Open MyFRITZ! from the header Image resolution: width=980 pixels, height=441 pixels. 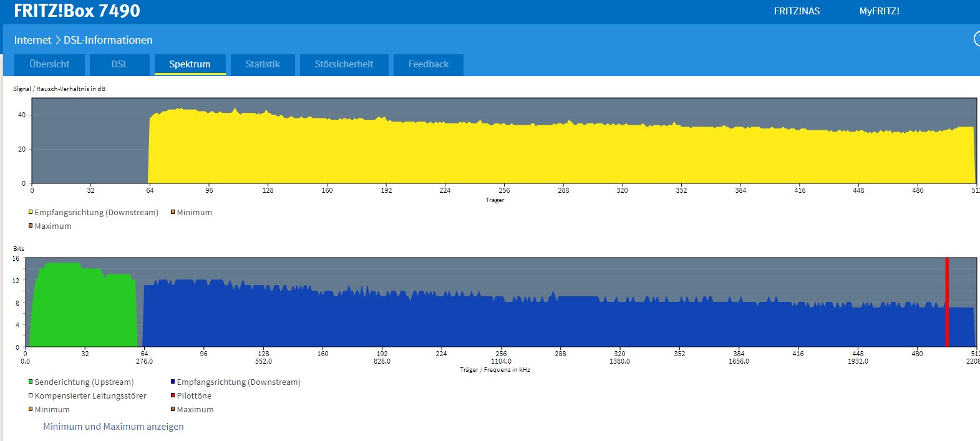[879, 11]
